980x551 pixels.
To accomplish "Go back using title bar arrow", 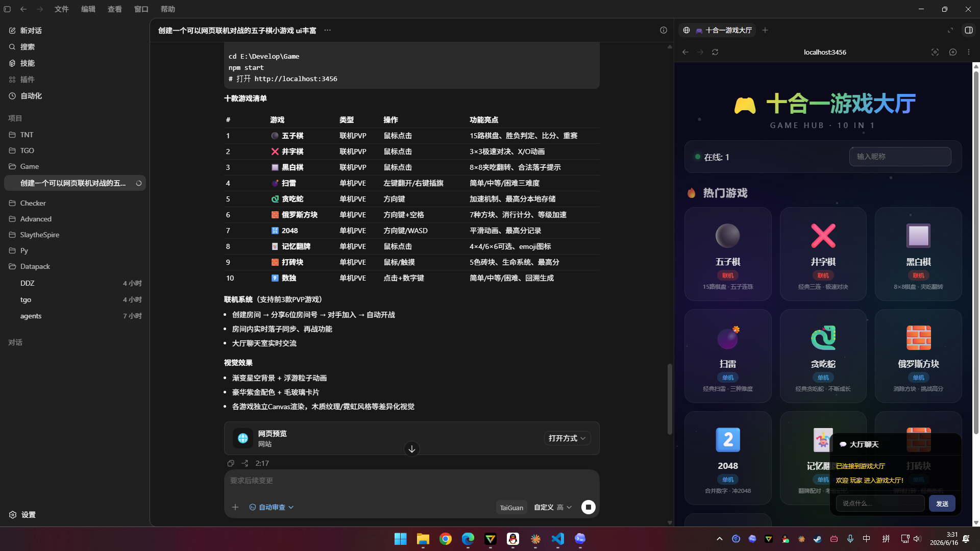I will point(23,9).
